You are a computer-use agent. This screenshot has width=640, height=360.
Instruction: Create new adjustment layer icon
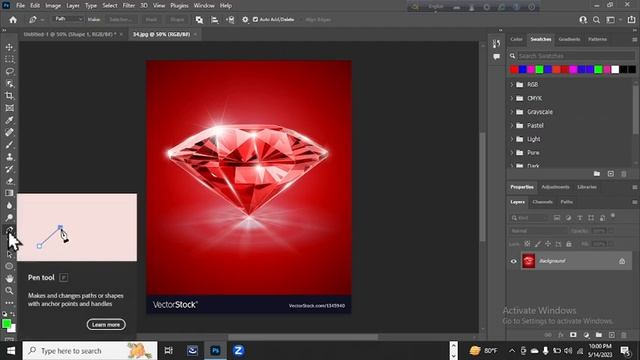pos(587,335)
